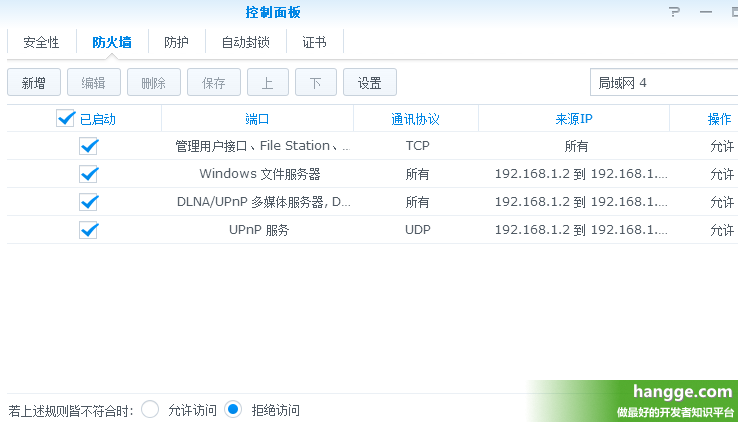Select the 允许访问 radio button
Image resolution: width=738 pixels, height=422 pixels.
tap(150, 409)
